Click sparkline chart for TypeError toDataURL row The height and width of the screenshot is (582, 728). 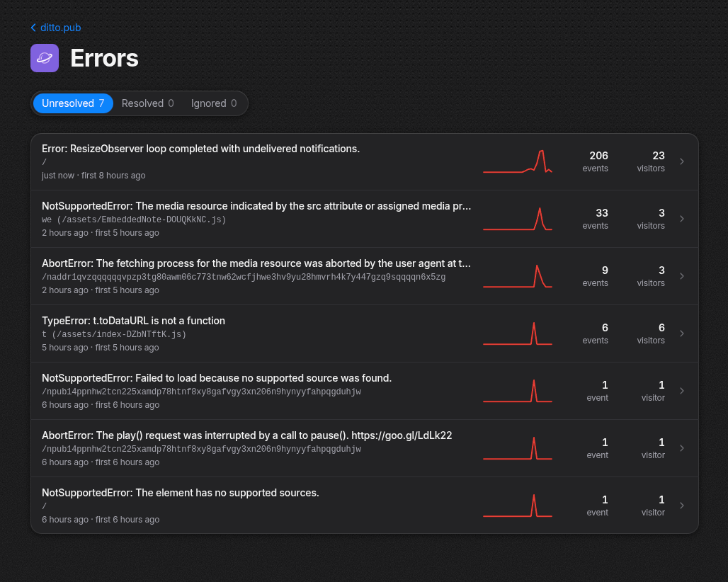click(x=517, y=333)
